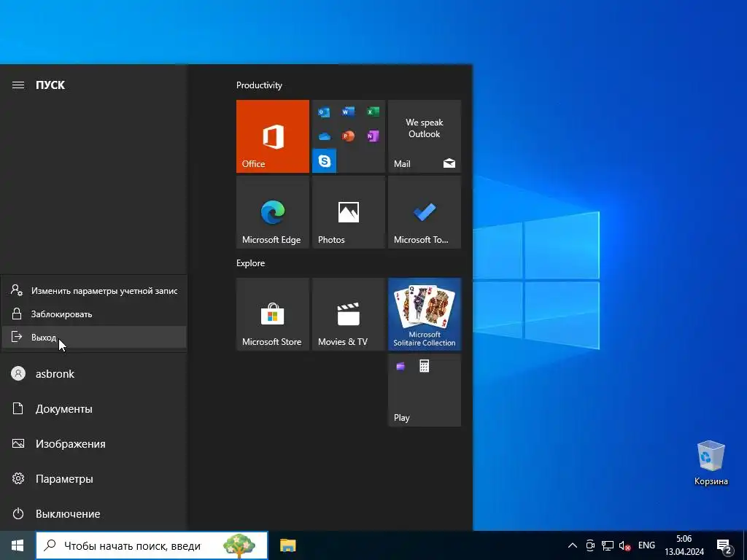Open the Movies & TV tile
Image resolution: width=747 pixels, height=560 pixels.
click(x=348, y=314)
